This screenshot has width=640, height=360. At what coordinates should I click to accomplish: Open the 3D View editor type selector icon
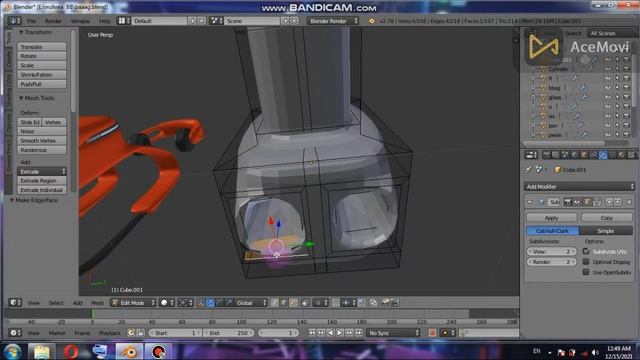click(x=15, y=302)
